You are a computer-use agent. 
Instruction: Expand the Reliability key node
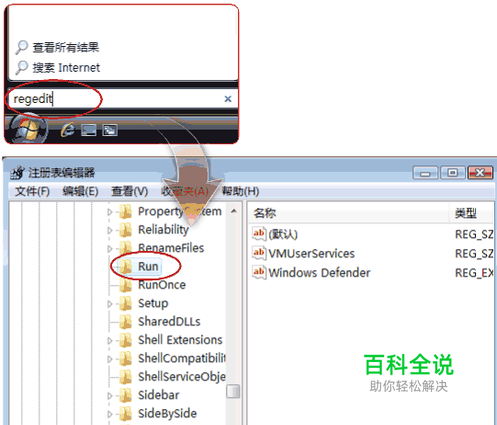point(110,230)
